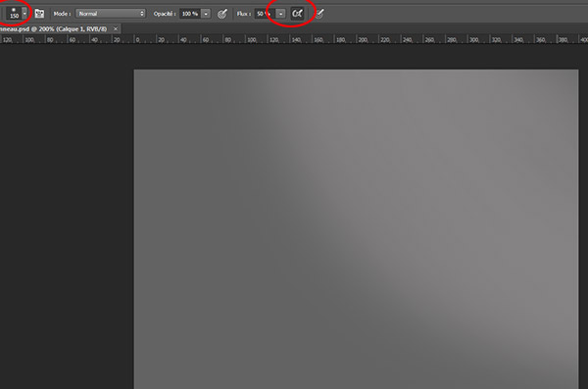Screen dimensions: 588x389
Task: Expand the brush size dropdown arrow
Action: 24,14
